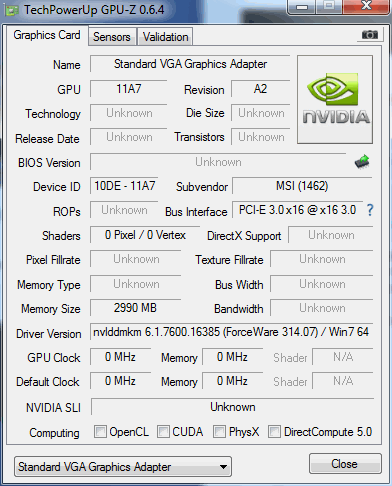Open the Validation tab
392x486 pixels.
click(165, 37)
